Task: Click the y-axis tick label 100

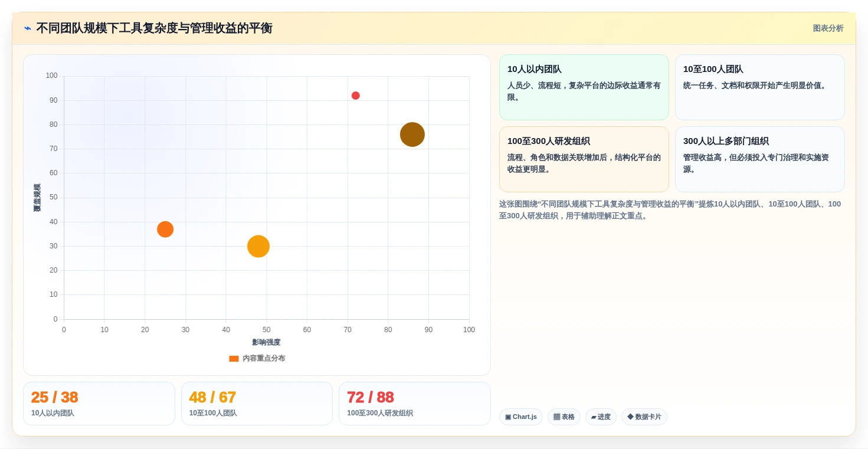Action: pos(52,76)
